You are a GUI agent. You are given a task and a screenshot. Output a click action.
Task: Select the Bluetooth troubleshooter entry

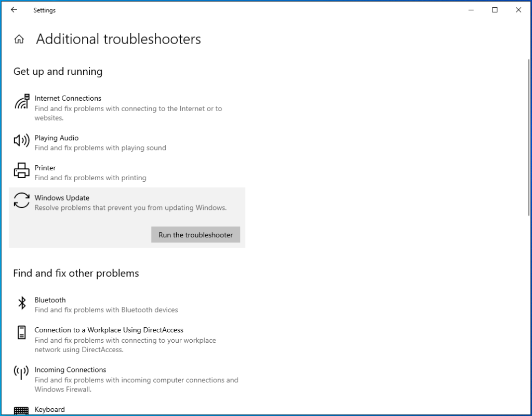coord(50,300)
